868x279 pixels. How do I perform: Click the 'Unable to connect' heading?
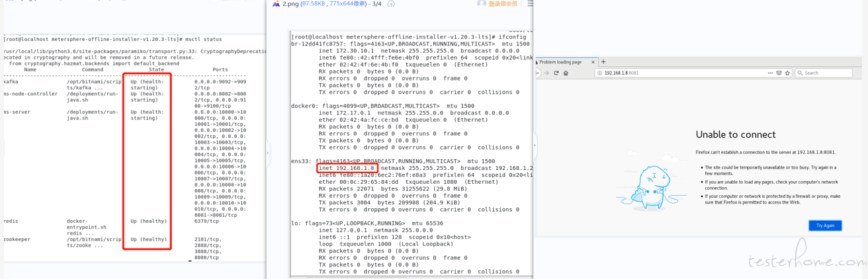pos(734,134)
